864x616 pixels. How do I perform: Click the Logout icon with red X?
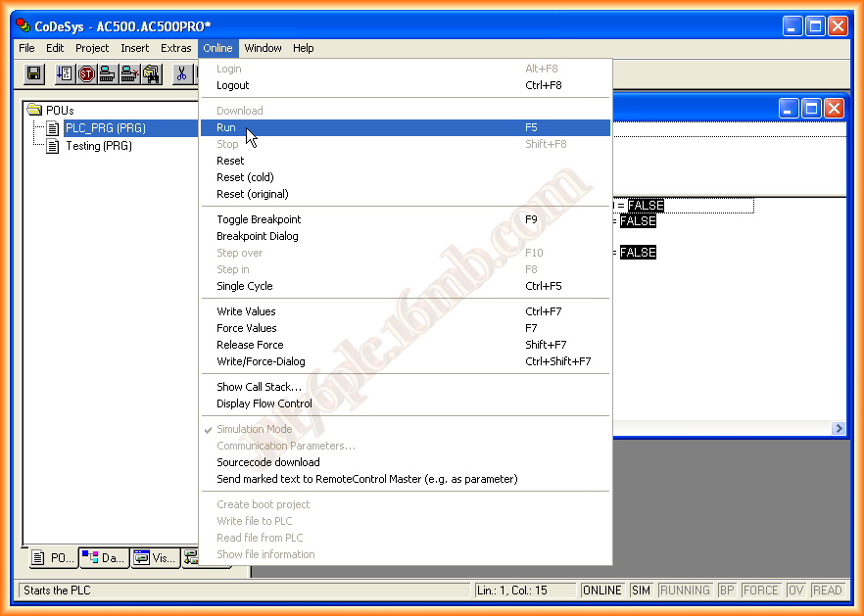[129, 73]
